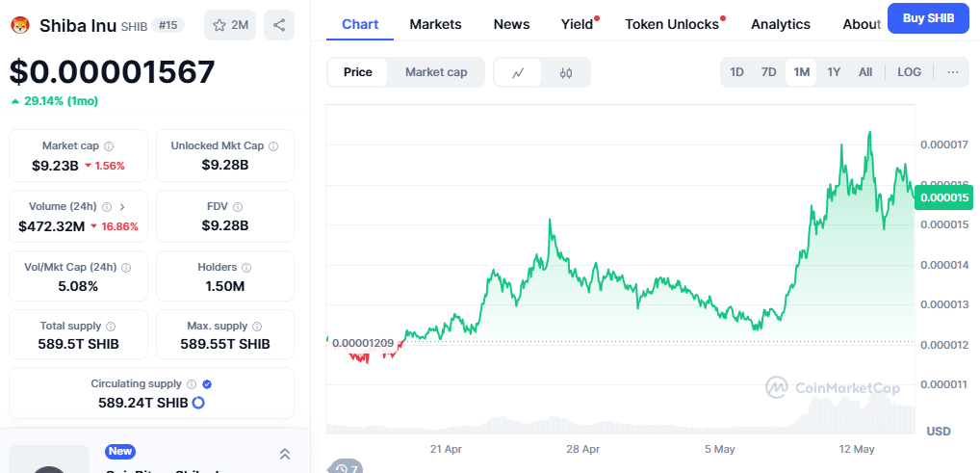Open the Token Unlocks tab
980x473 pixels.
672,24
